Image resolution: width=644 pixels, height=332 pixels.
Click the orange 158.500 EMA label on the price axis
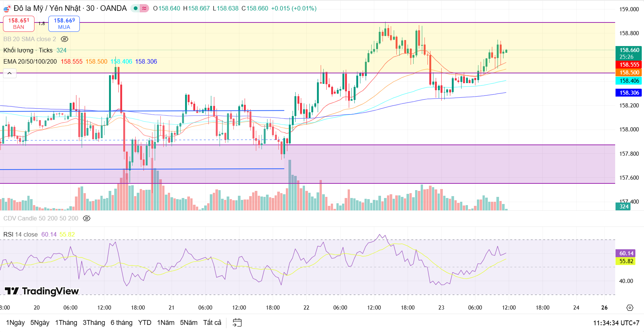point(629,73)
